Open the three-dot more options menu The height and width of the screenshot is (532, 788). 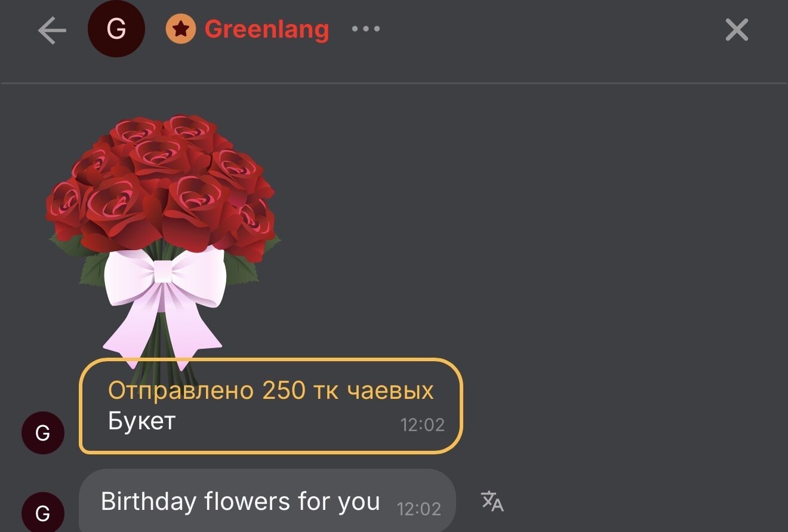pos(366,29)
